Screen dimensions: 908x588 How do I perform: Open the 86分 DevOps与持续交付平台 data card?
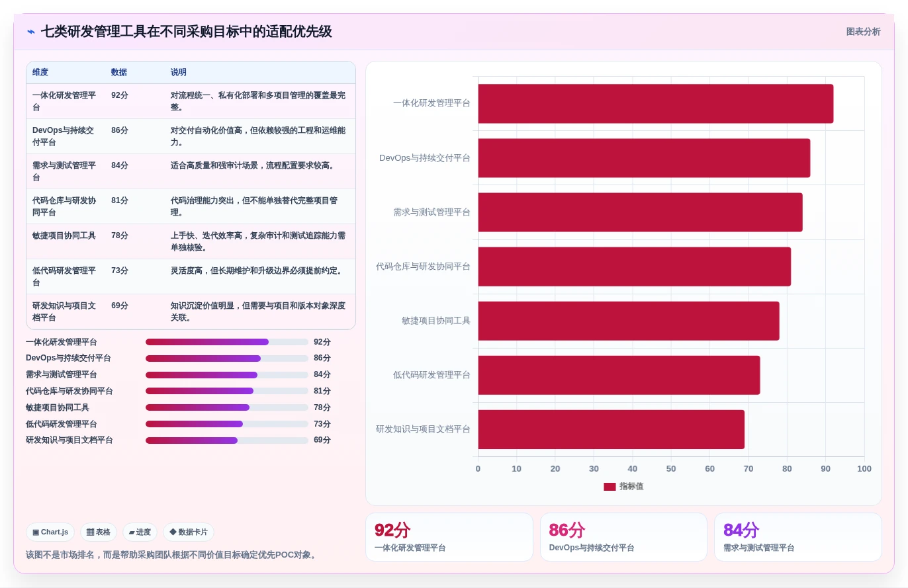point(623,537)
